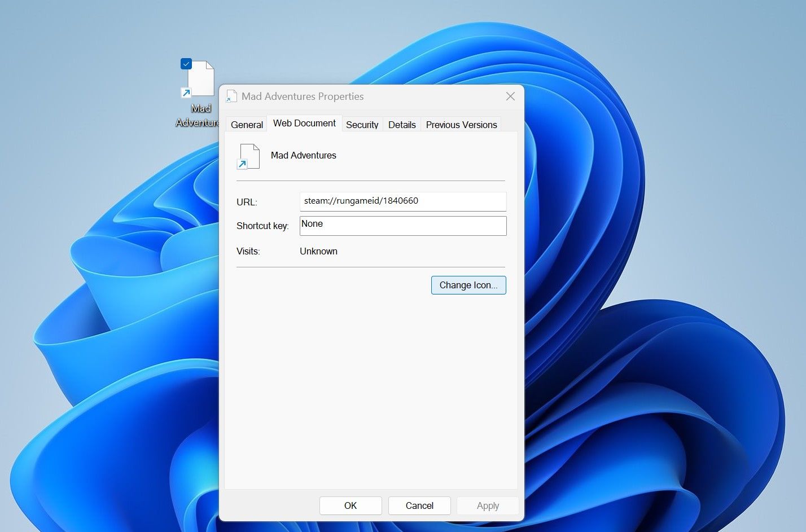Focus the Shortcut key field showing None
Screen dimensions: 806x532
pyautogui.click(x=403, y=226)
